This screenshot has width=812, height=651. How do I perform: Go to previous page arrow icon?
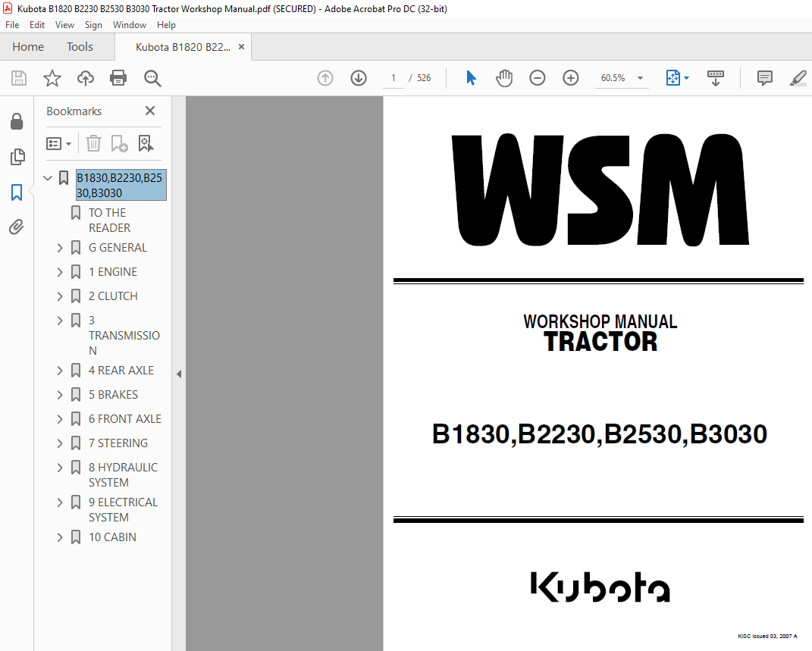tap(325, 78)
